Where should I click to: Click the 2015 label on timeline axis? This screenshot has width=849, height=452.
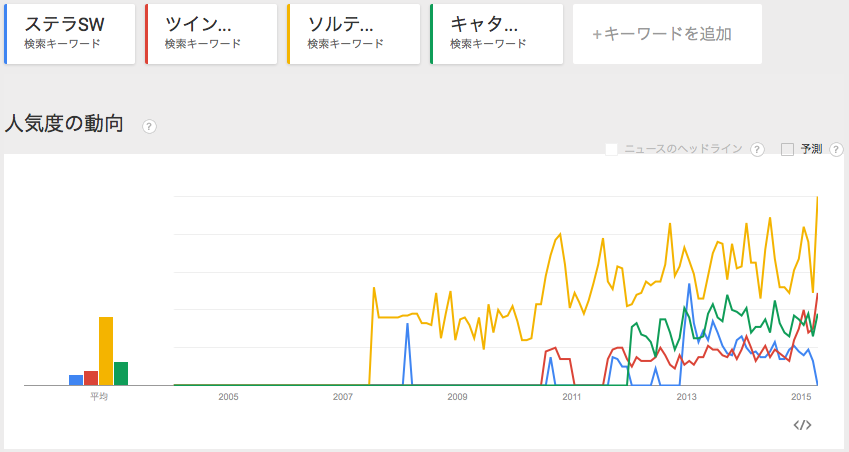(801, 397)
